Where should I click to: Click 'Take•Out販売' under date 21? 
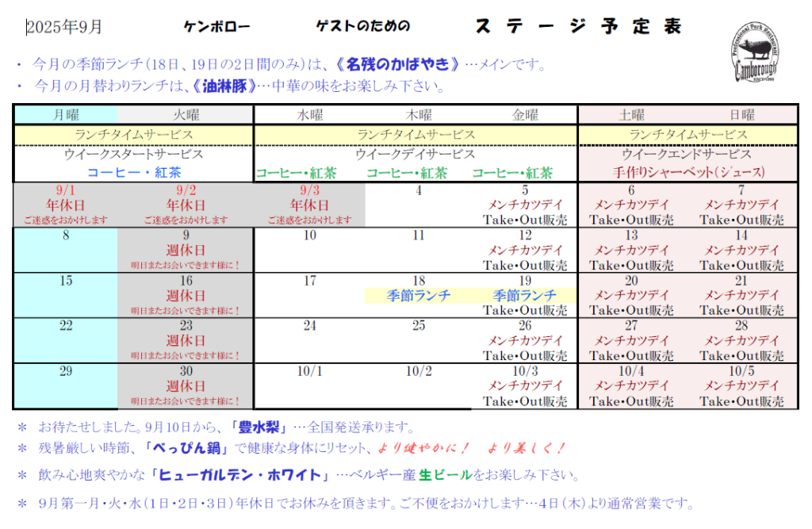click(741, 310)
